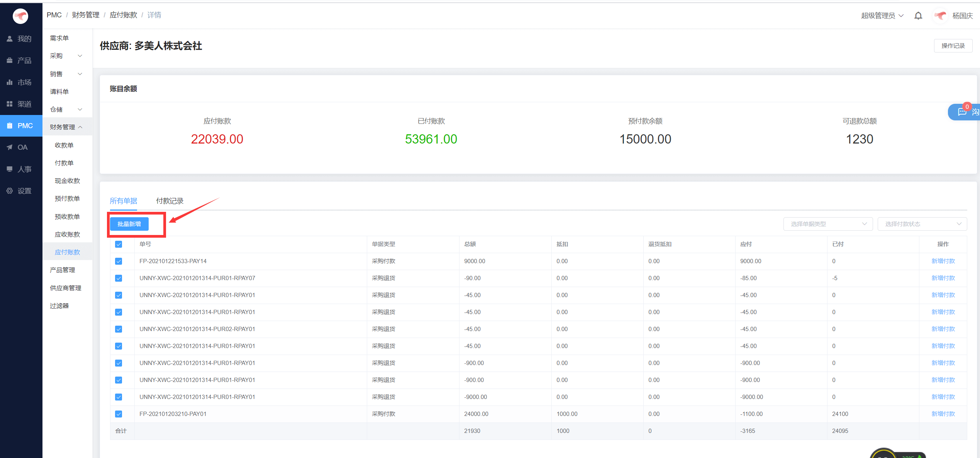Click the 我的 person icon in sidebar
Viewport: 980px width, 458px height.
click(x=10, y=39)
